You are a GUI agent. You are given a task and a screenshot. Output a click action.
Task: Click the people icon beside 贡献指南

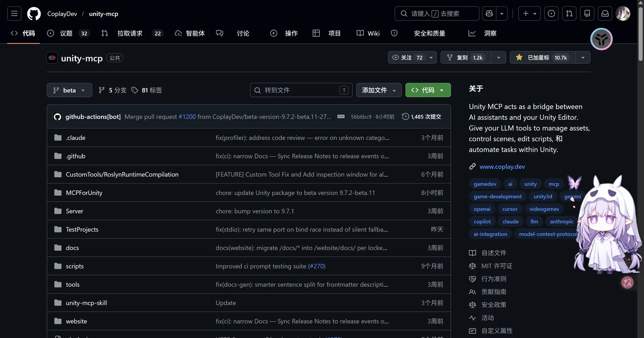point(472,292)
